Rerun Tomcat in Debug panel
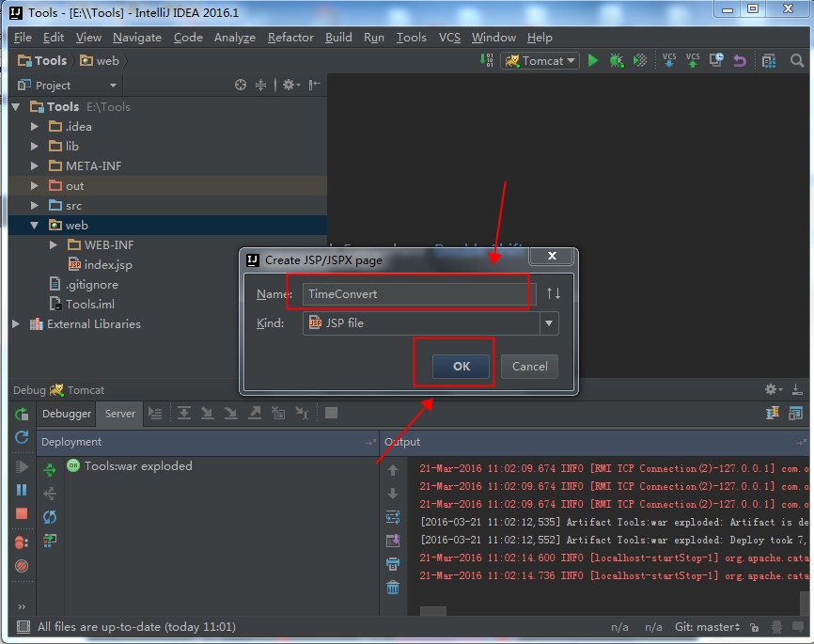Image resolution: width=814 pixels, height=644 pixels. tap(22, 414)
